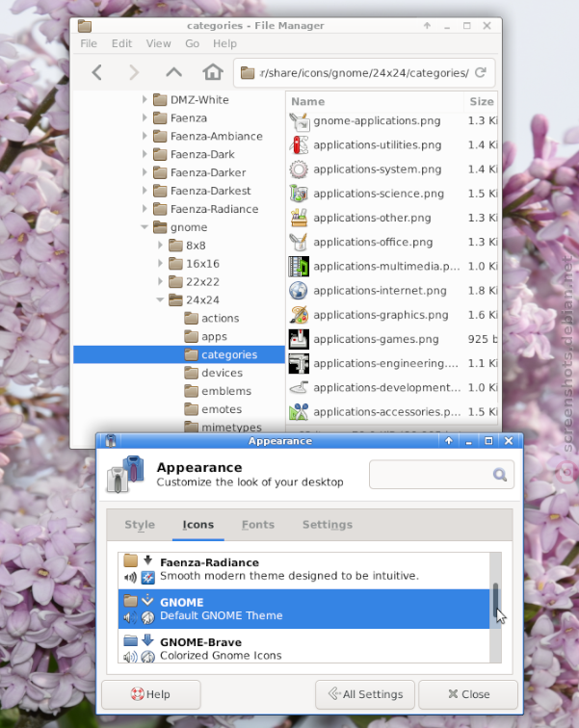Click the Close button in Appearance dialog
579x728 pixels.
click(468, 694)
